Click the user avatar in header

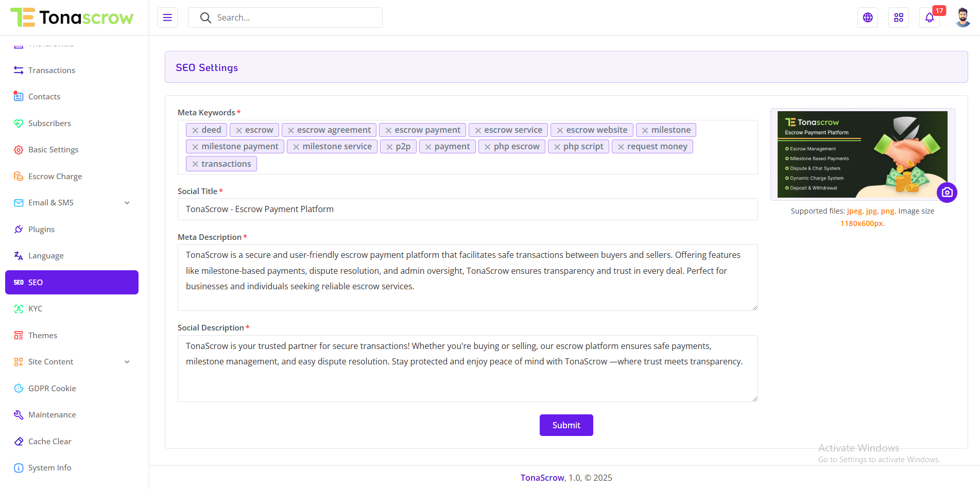962,18
